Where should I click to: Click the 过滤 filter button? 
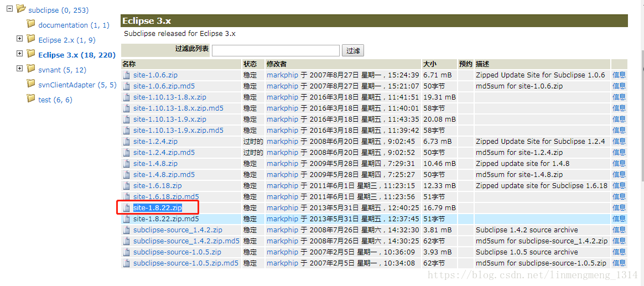(x=353, y=50)
